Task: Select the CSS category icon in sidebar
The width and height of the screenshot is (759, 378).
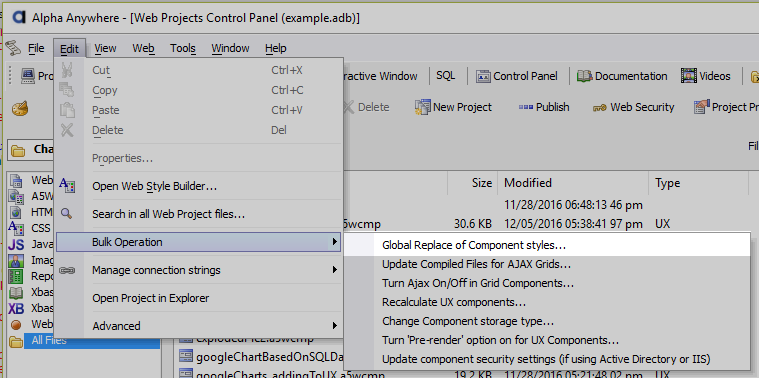Action: point(16,227)
